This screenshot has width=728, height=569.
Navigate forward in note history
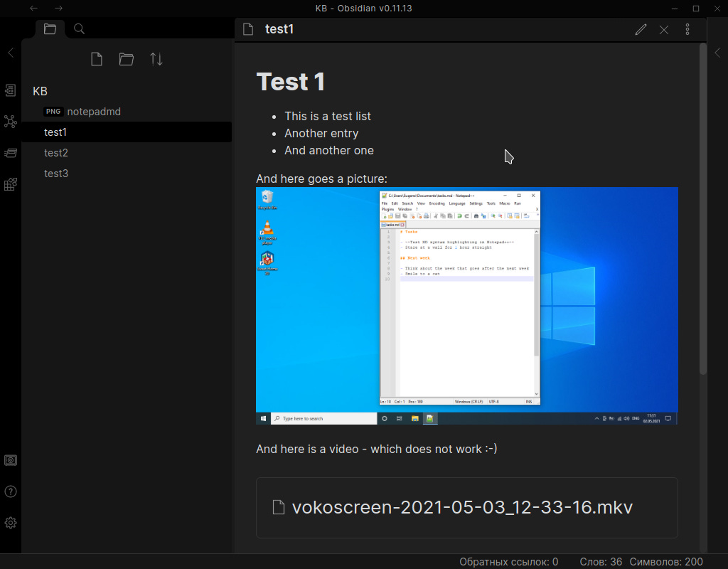point(58,8)
